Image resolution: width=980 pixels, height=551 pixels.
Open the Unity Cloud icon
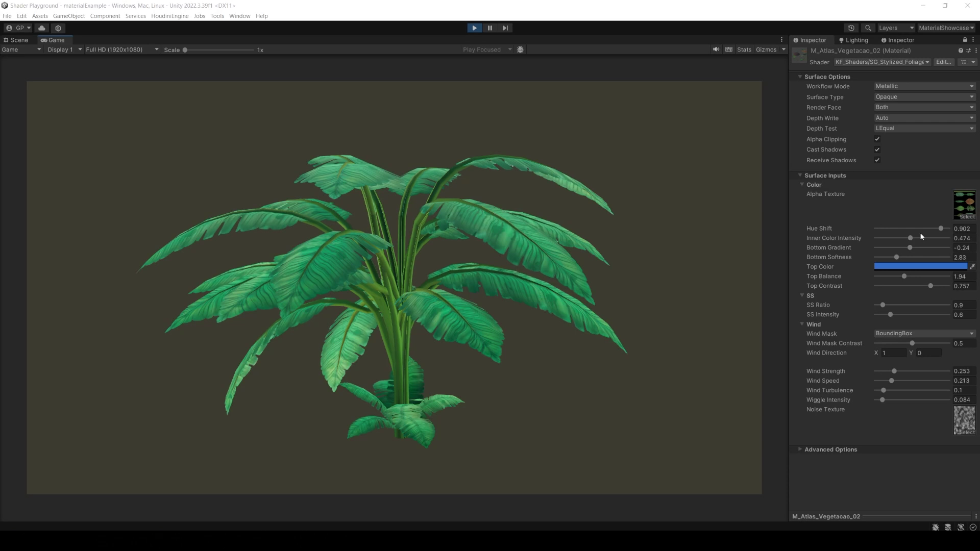(x=42, y=28)
